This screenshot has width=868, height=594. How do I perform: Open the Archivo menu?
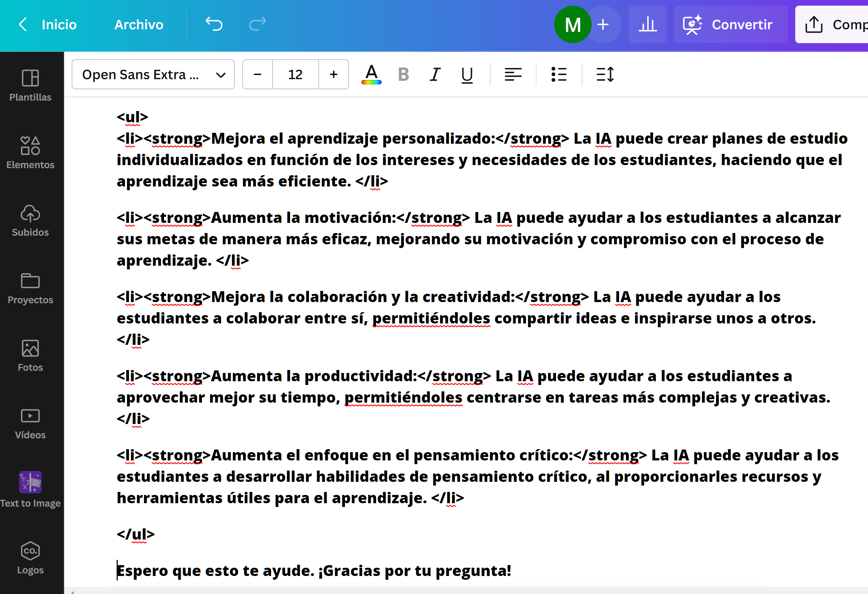click(138, 25)
